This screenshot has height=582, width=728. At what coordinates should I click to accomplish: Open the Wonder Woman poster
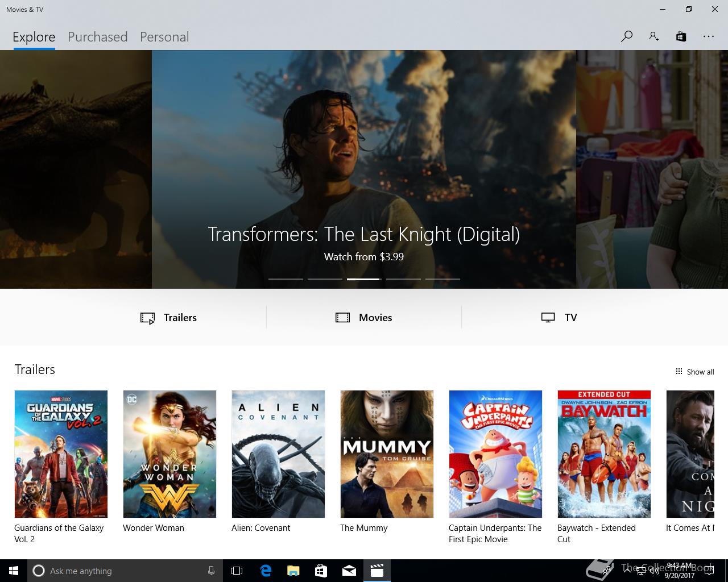(169, 454)
